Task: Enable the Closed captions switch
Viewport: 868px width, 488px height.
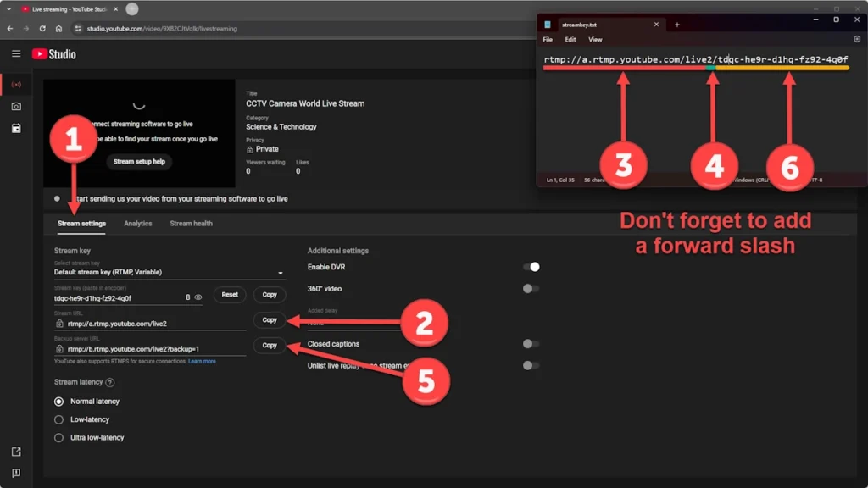Action: 531,344
